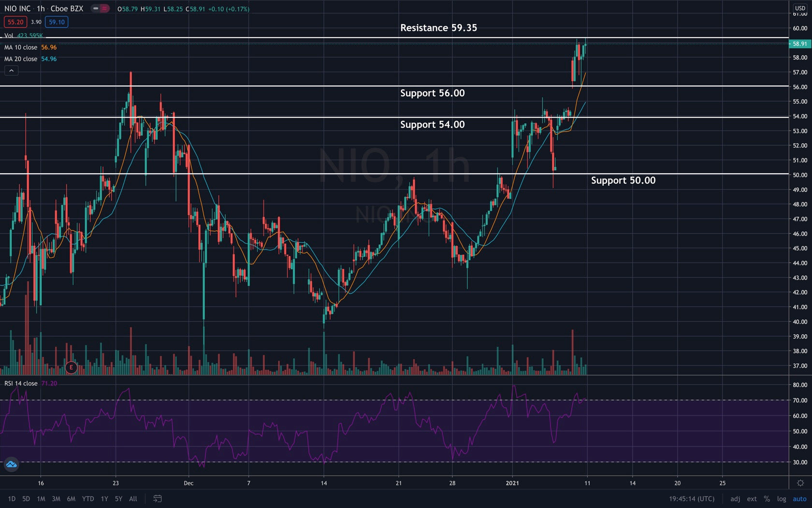
Task: Toggle the adj price adjustment option
Action: [x=735, y=499]
